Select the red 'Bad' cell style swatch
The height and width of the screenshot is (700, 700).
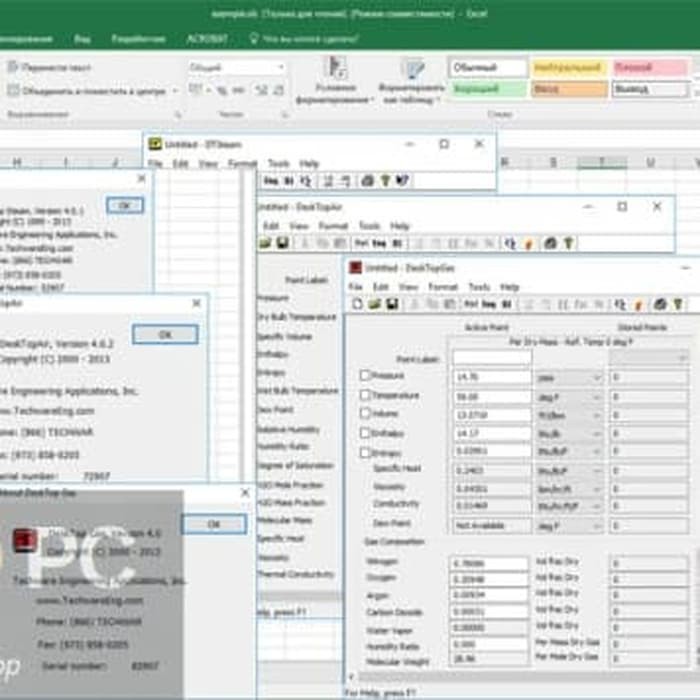tap(650, 67)
